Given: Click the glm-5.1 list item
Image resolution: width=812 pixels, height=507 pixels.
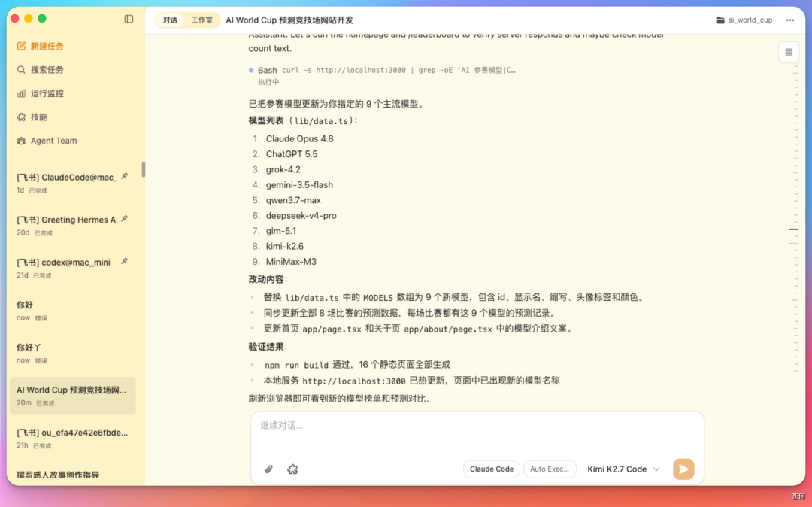Looking at the screenshot, I should point(280,231).
